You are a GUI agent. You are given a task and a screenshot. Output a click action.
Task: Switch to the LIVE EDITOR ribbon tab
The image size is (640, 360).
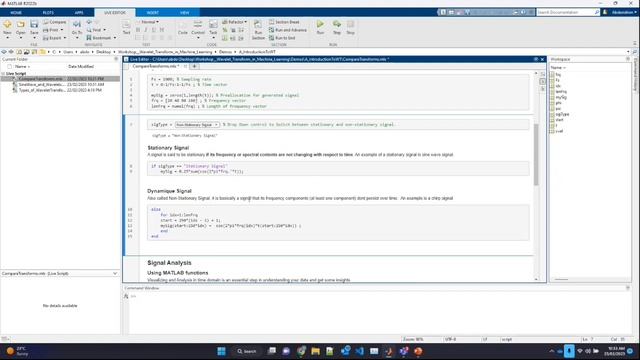point(115,13)
